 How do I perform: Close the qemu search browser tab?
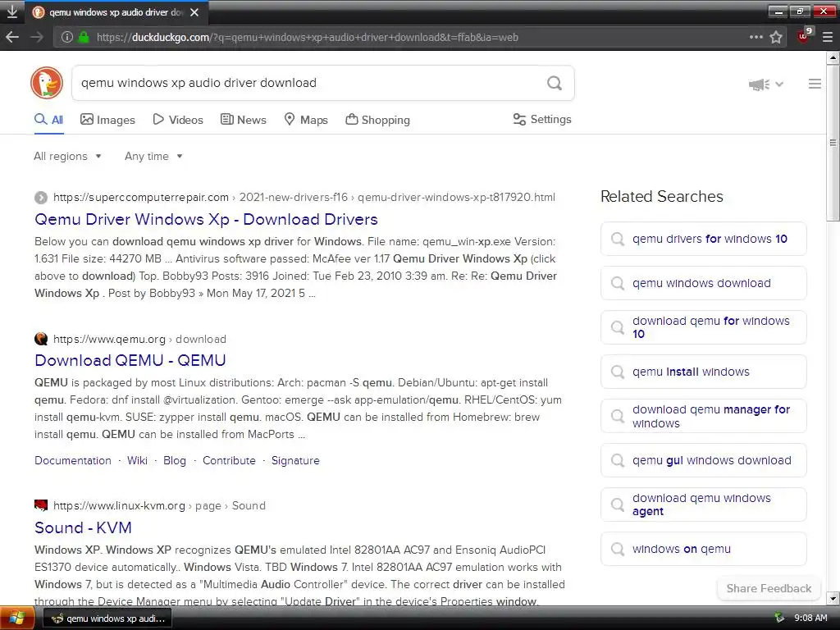click(x=194, y=11)
